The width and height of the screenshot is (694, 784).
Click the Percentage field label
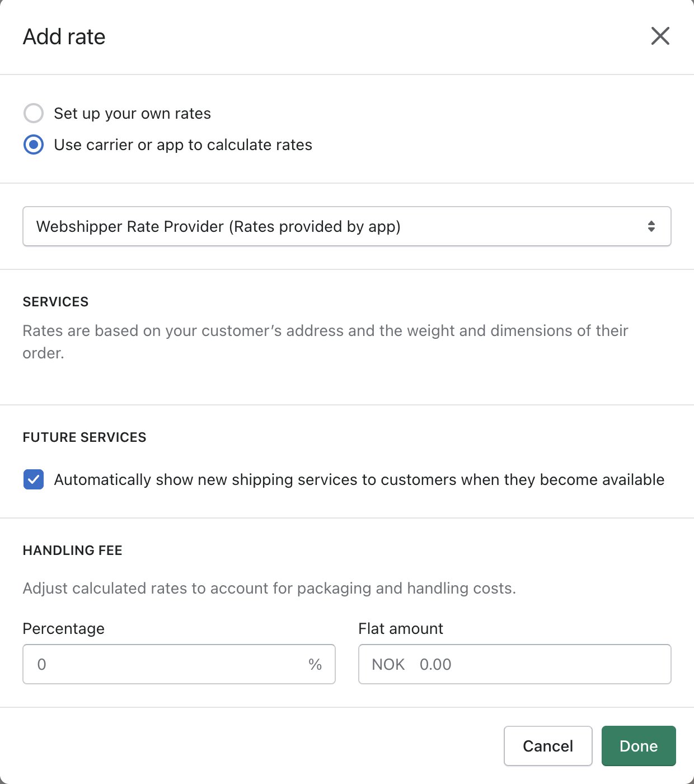click(64, 629)
